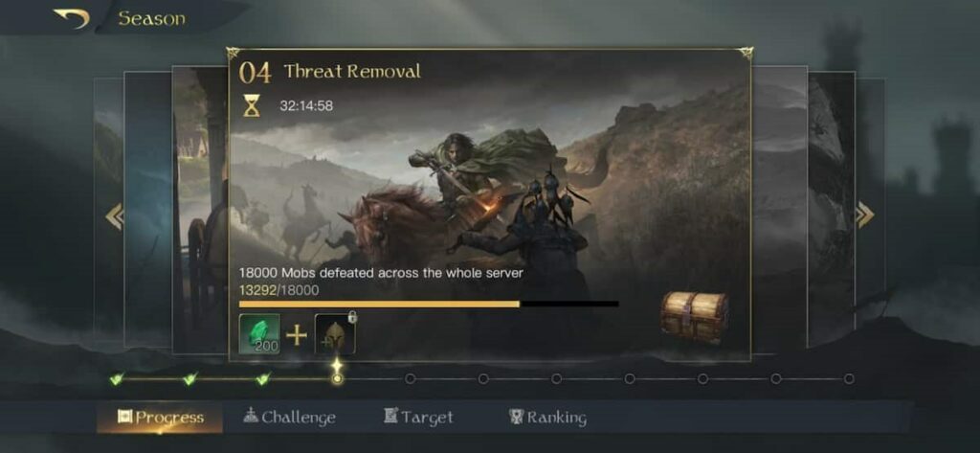Select the third completed stage checkmark
The image size is (980, 453).
coord(263,378)
